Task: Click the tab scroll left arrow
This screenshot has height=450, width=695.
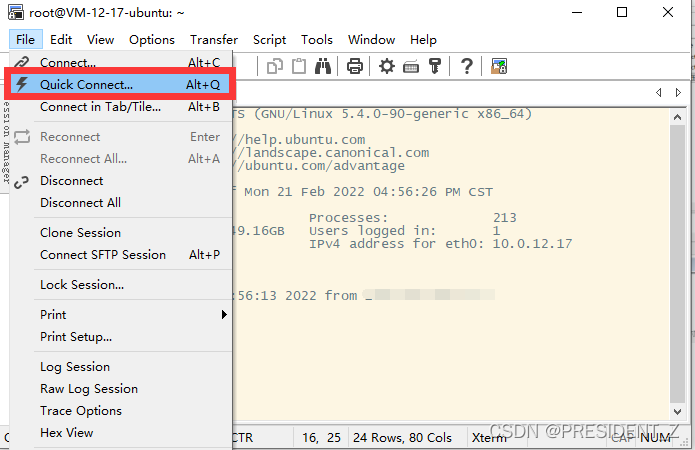Action: tap(659, 93)
